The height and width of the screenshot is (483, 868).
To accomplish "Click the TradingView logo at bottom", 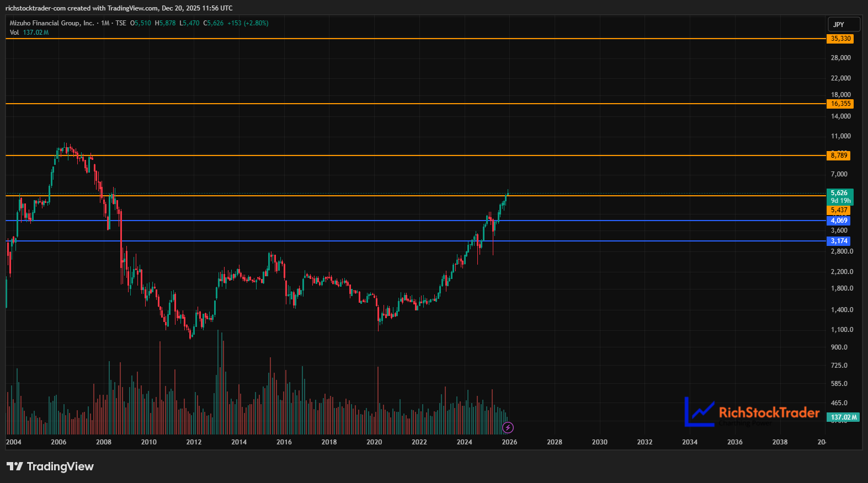I will click(50, 466).
